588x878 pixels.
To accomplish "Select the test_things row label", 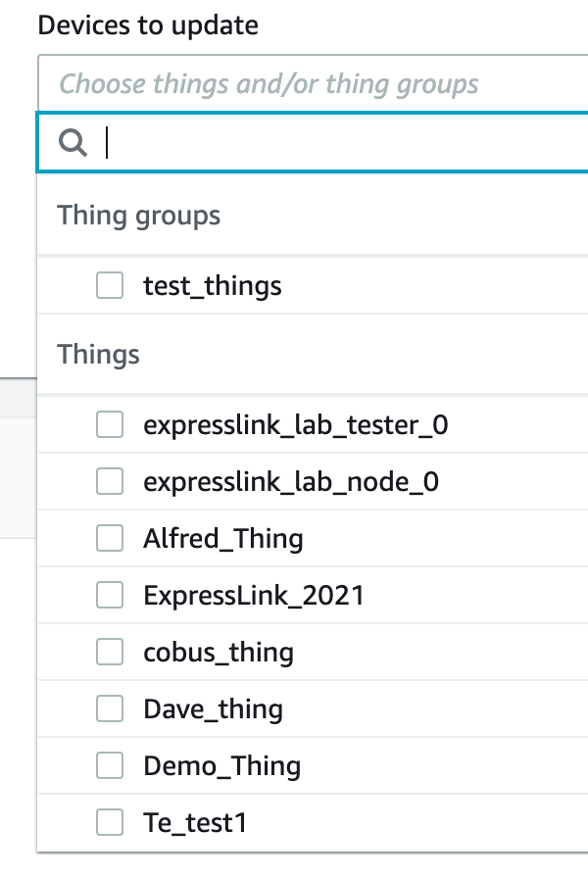I will 213,285.
